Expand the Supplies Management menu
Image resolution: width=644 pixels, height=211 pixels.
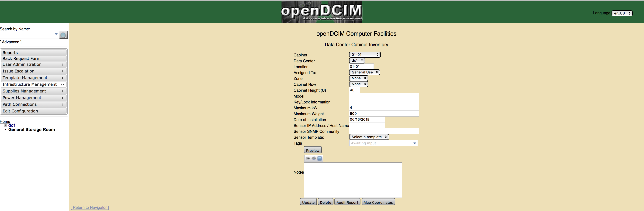coord(34,91)
